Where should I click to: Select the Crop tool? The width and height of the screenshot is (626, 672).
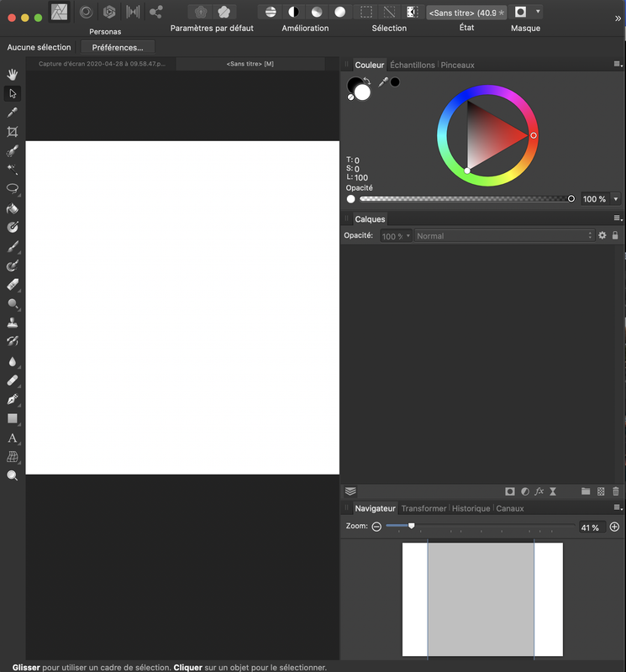[x=13, y=132]
